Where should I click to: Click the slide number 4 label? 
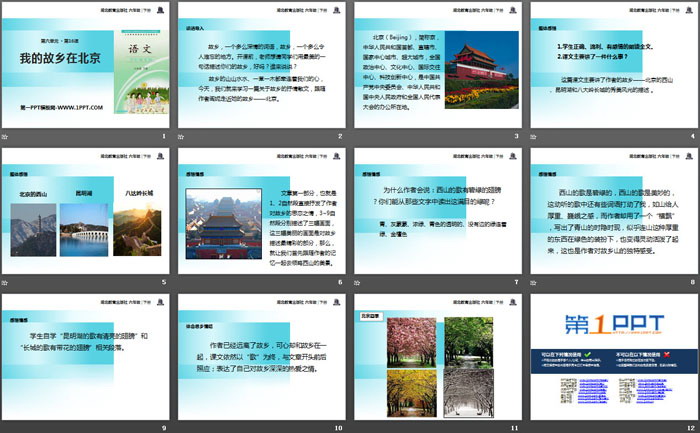[x=692, y=136]
